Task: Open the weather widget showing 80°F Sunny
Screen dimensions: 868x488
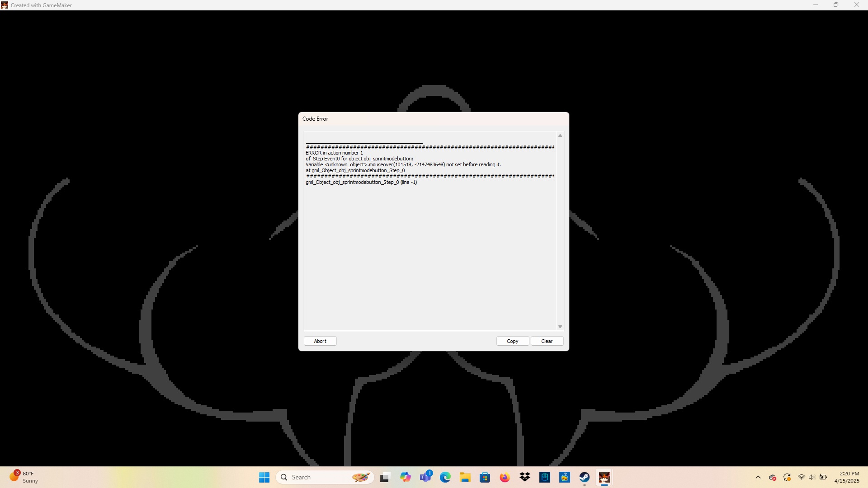Action: click(25, 477)
